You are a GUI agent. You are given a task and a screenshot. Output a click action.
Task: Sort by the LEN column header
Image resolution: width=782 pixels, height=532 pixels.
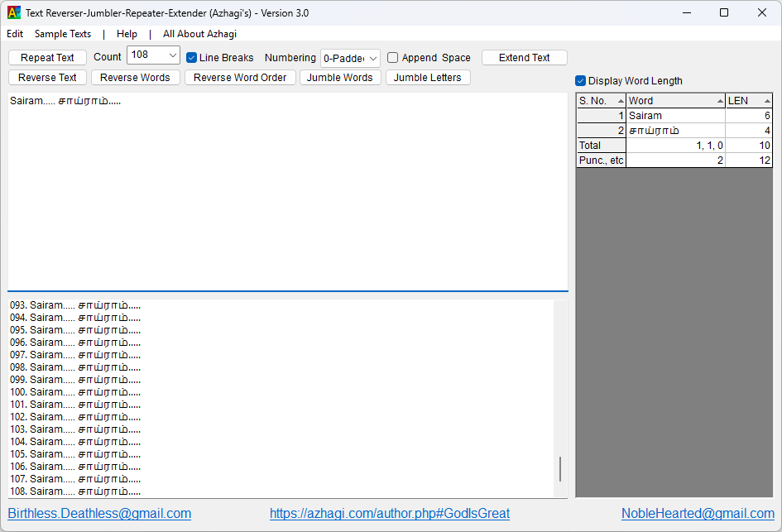(x=749, y=101)
